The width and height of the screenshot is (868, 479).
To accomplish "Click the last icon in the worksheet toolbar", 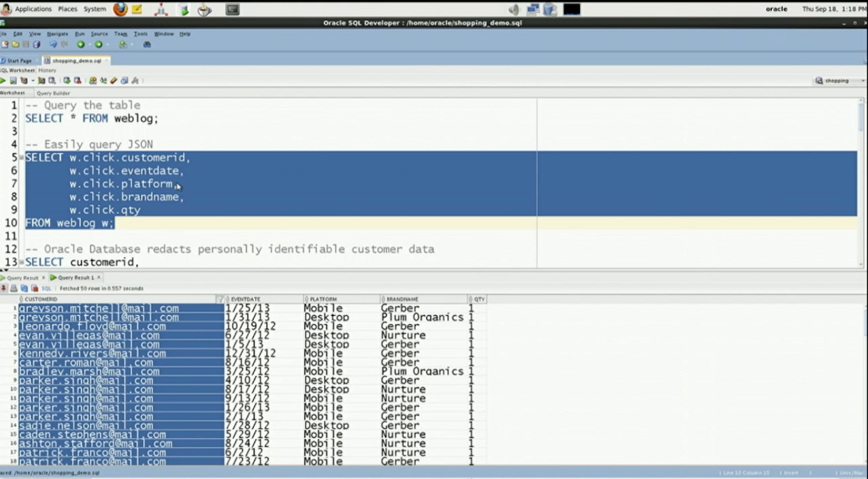I will pyautogui.click(x=135, y=81).
